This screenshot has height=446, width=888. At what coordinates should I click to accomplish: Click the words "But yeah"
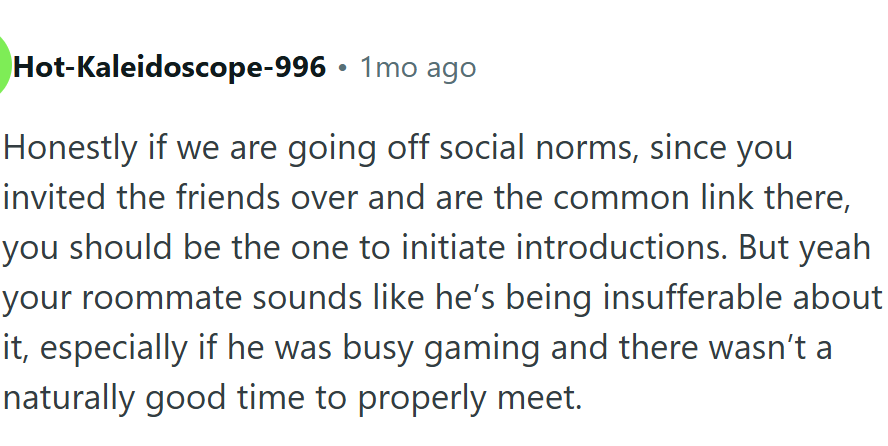point(812,248)
